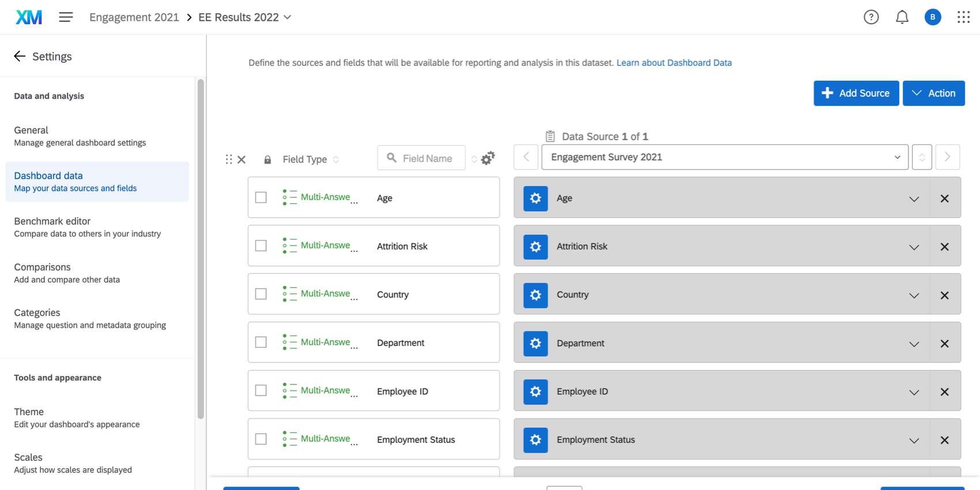Expand the Employee ID mapping dropdown
Image resolution: width=980 pixels, height=490 pixels.
click(914, 392)
